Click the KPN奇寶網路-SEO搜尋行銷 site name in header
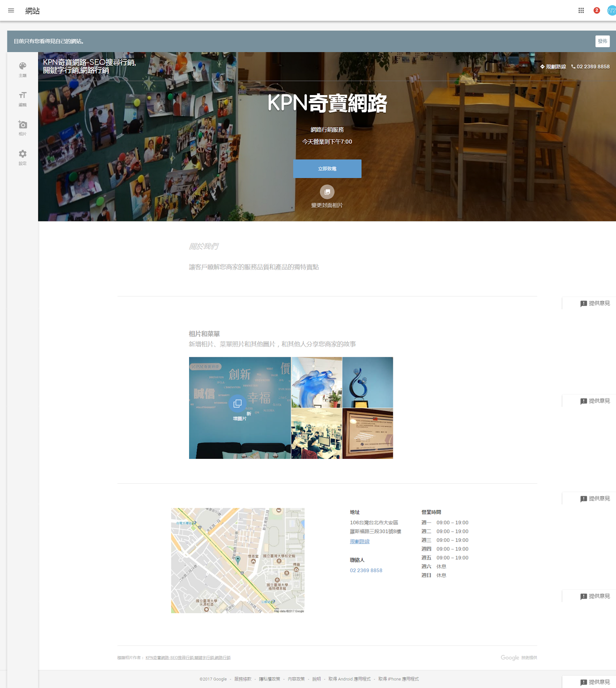 pyautogui.click(x=89, y=66)
